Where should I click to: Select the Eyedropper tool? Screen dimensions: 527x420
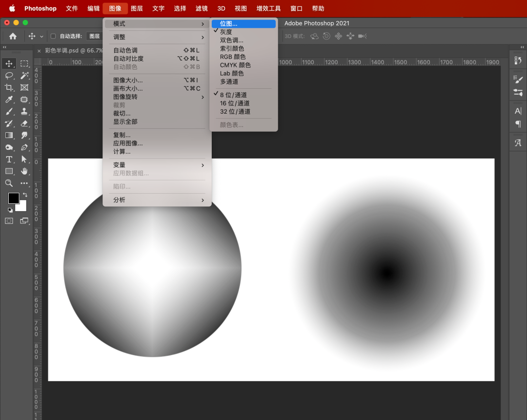click(x=9, y=100)
